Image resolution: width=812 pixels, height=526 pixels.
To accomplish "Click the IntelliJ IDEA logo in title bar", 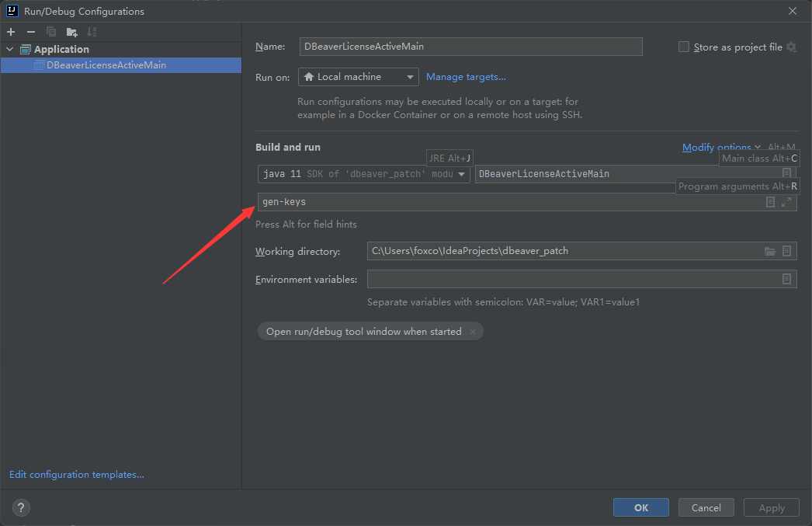I will pyautogui.click(x=12, y=11).
